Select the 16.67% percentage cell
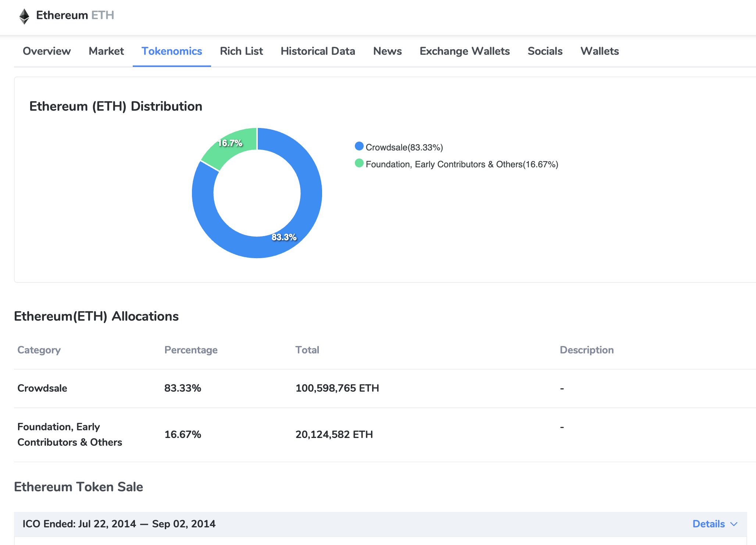Image resolution: width=756 pixels, height=545 pixels. [x=183, y=435]
